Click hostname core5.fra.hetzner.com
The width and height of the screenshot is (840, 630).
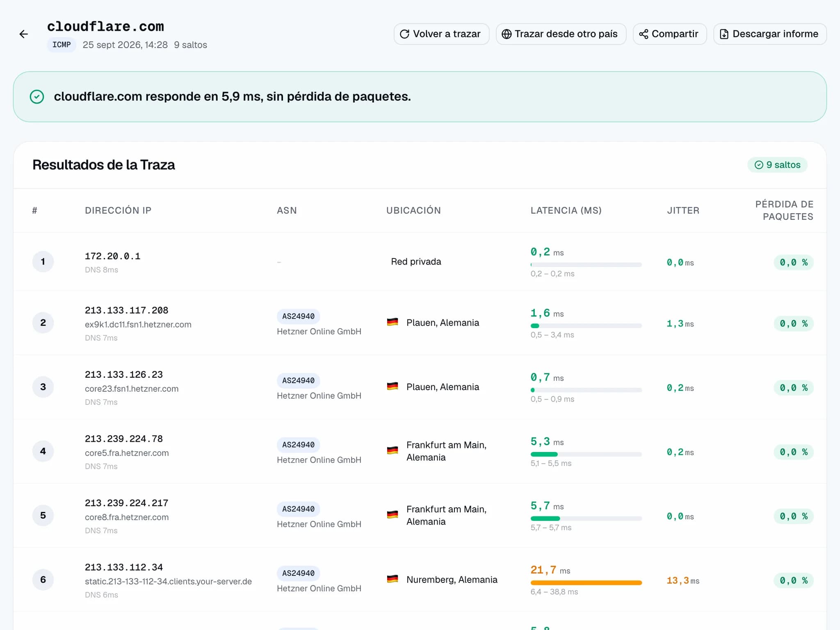(x=127, y=453)
